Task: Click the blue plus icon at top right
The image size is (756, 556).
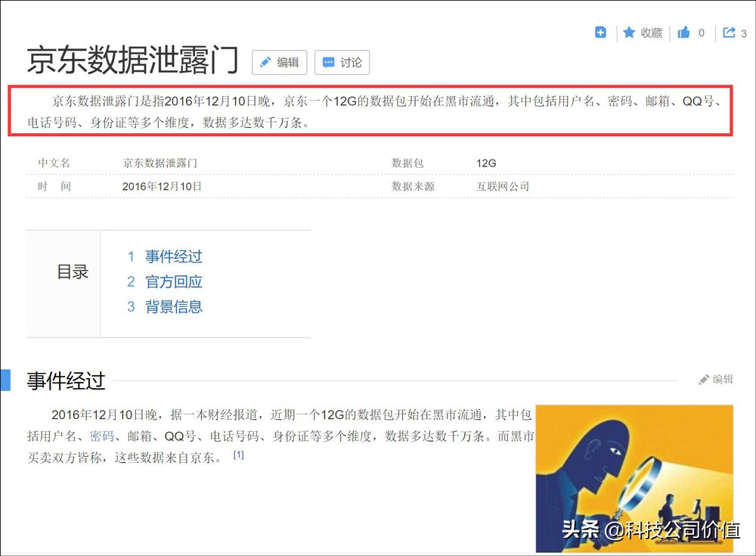Action: click(x=600, y=33)
